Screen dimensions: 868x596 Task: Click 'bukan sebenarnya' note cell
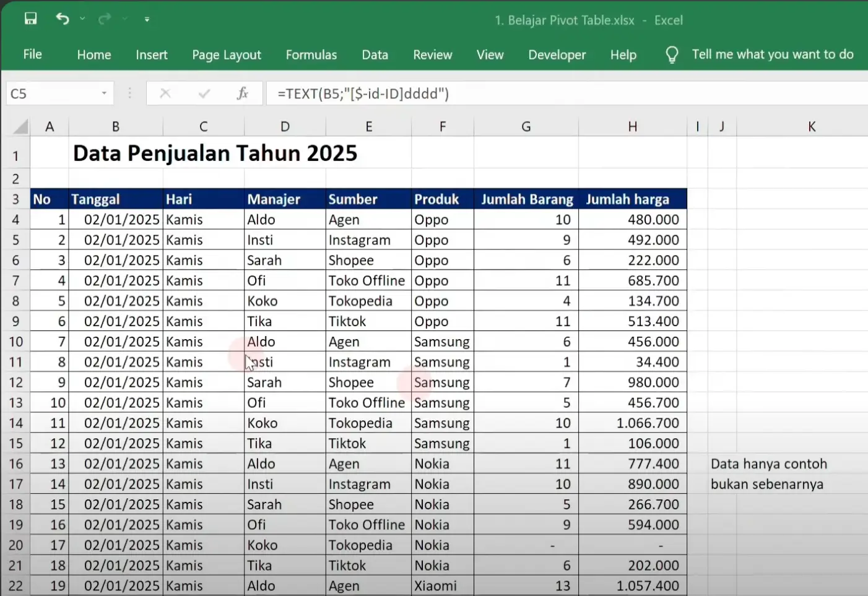(767, 485)
